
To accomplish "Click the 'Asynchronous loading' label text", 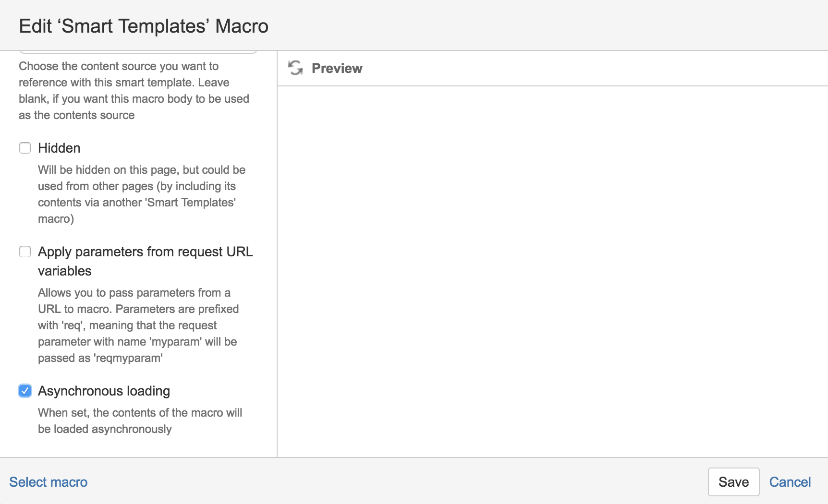I will pos(104,391).
